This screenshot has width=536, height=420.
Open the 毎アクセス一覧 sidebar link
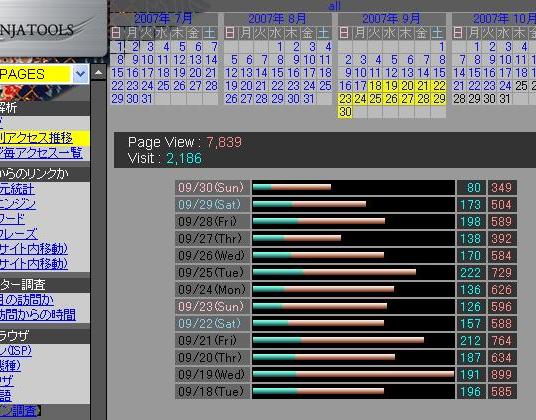click(x=41, y=153)
